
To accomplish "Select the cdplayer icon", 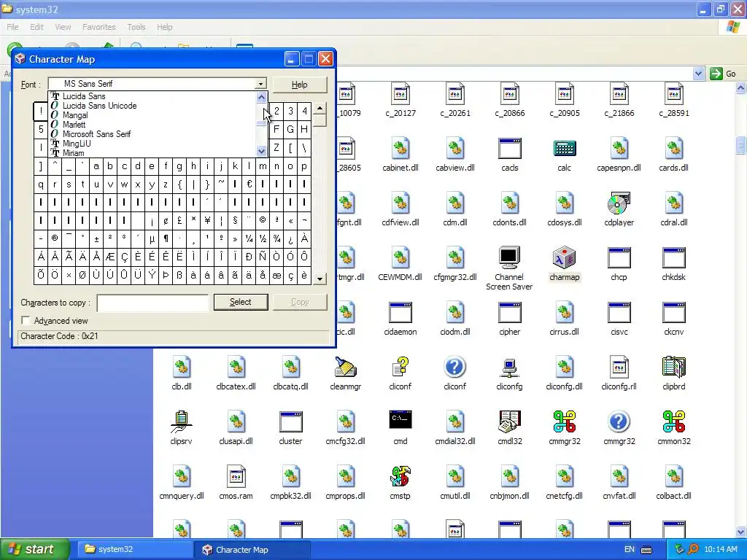I will pyautogui.click(x=619, y=203).
